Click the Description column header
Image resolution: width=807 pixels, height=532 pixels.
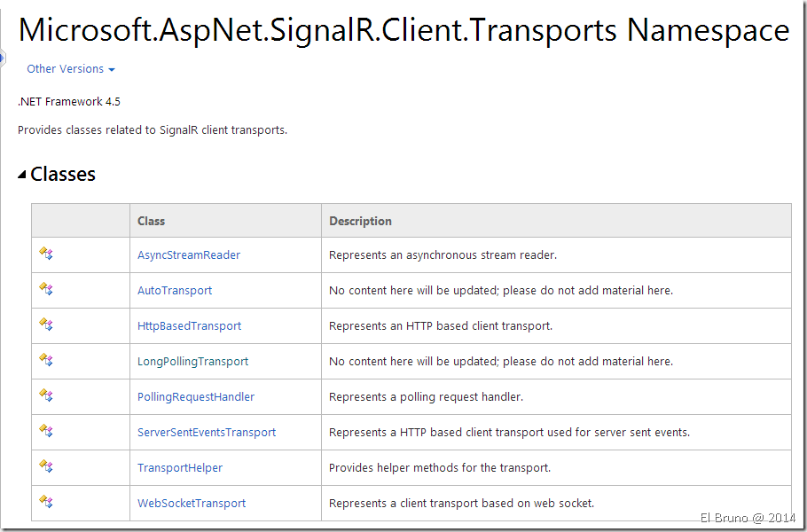[x=360, y=221]
